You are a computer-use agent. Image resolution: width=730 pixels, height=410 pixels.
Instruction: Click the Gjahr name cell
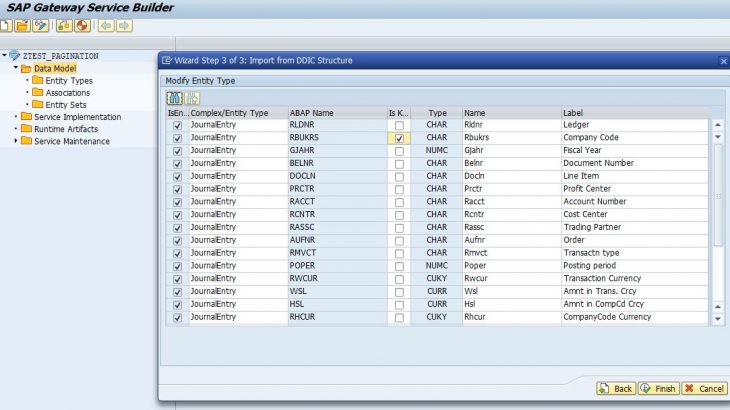tap(512, 150)
